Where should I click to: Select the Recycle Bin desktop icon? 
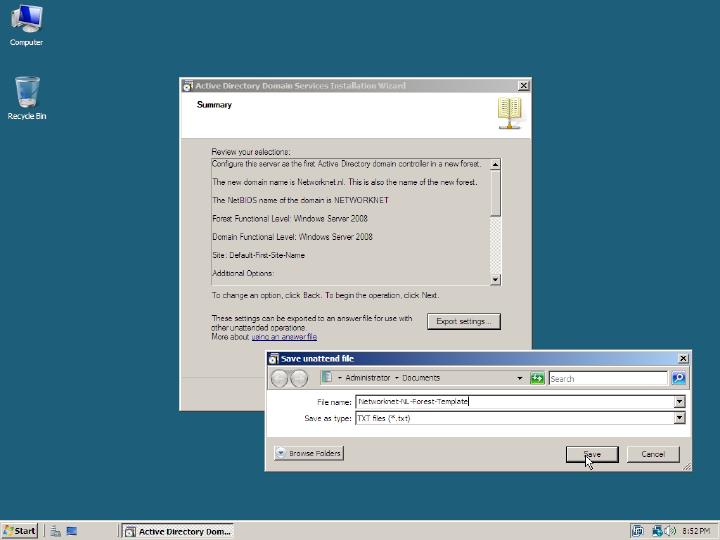[x=27, y=98]
